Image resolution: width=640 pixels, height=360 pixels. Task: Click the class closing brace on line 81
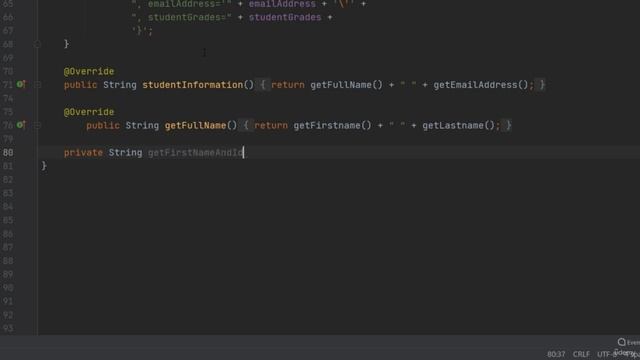[x=44, y=166]
